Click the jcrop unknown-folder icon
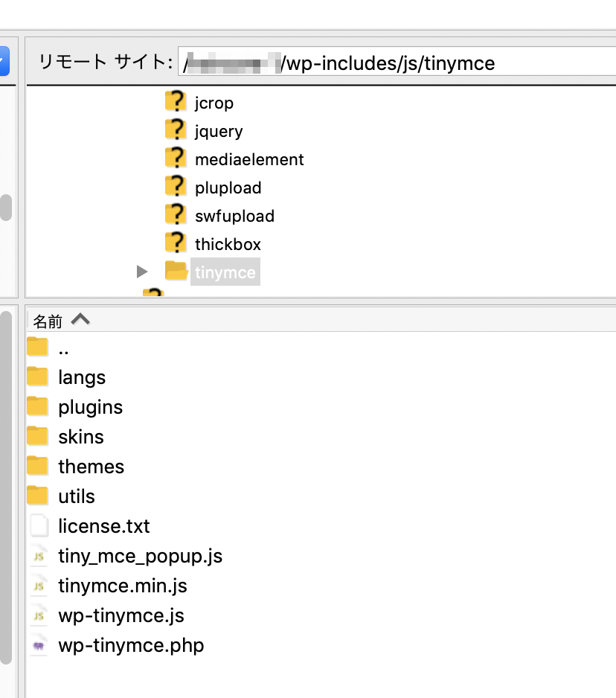616x698 pixels. pyautogui.click(x=175, y=102)
